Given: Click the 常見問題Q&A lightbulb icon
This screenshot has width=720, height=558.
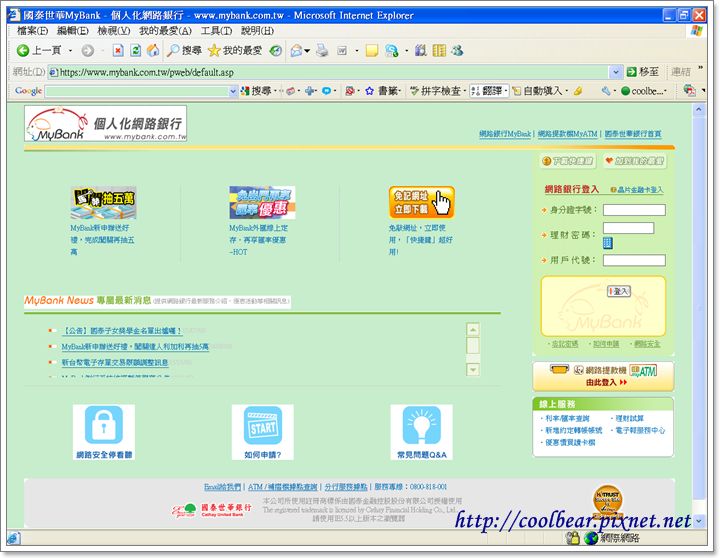Looking at the screenshot, I should pyautogui.click(x=422, y=425).
